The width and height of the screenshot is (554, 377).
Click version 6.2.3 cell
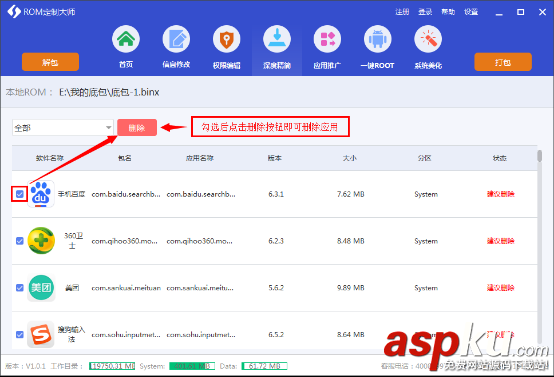tap(276, 241)
